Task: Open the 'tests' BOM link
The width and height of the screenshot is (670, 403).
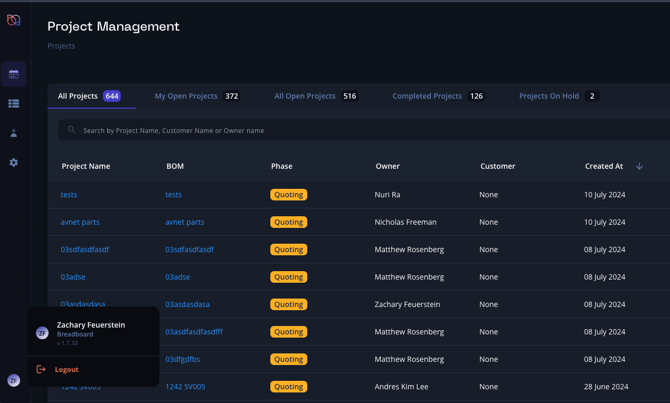Action: click(x=174, y=195)
